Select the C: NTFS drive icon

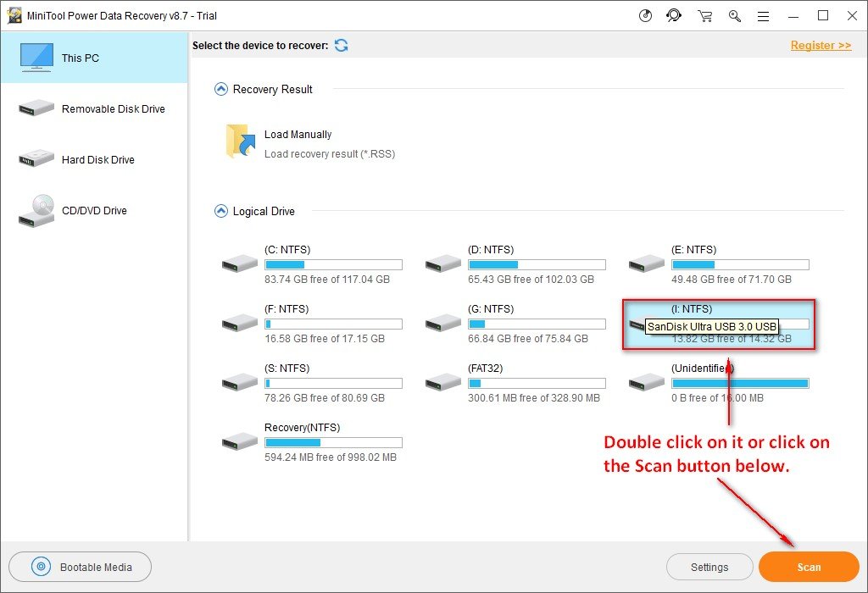(x=240, y=263)
